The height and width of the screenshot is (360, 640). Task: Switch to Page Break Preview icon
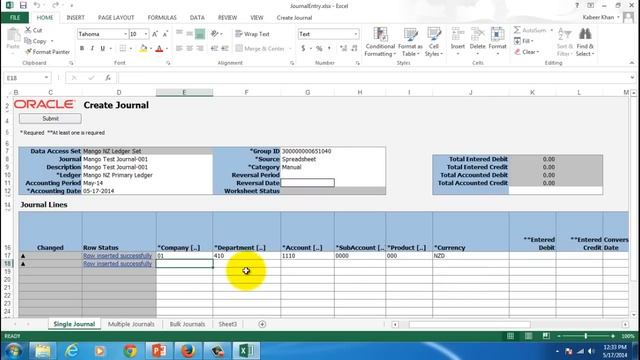pyautogui.click(x=546, y=336)
